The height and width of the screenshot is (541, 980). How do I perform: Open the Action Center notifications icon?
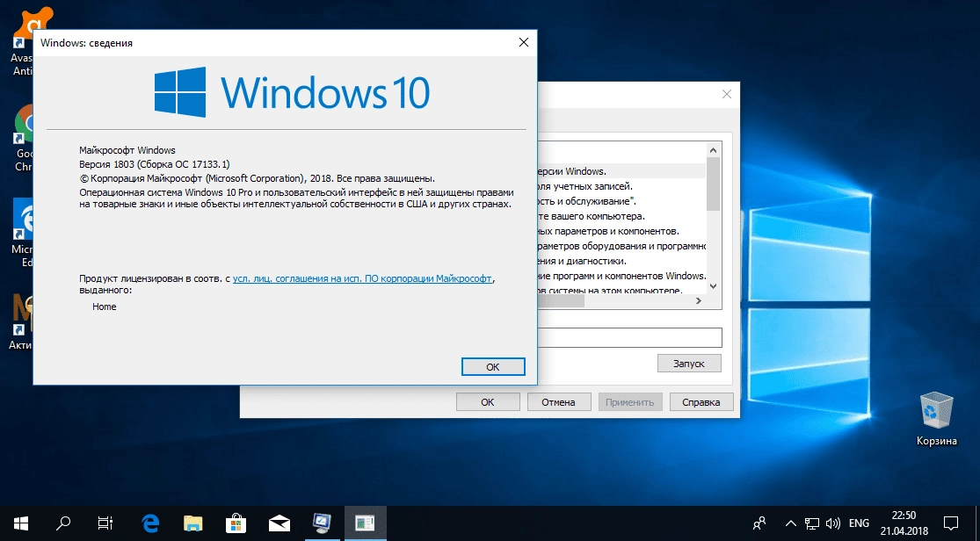(951, 523)
